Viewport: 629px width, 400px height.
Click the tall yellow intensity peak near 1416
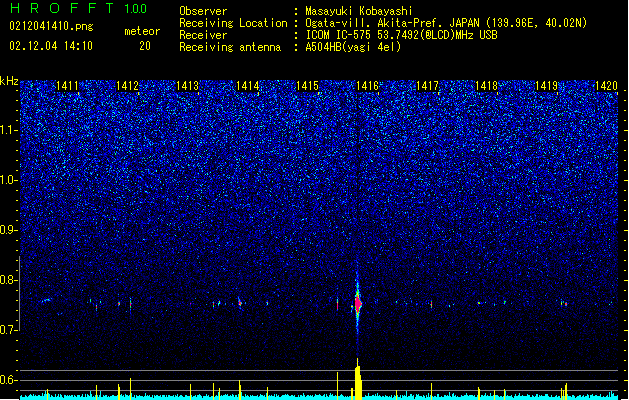(x=358, y=379)
